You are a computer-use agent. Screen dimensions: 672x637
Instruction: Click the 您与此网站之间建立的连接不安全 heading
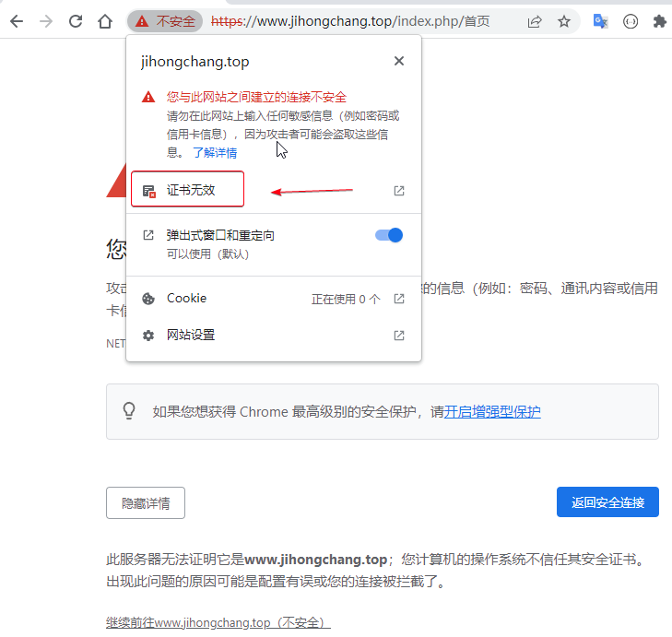click(x=256, y=97)
